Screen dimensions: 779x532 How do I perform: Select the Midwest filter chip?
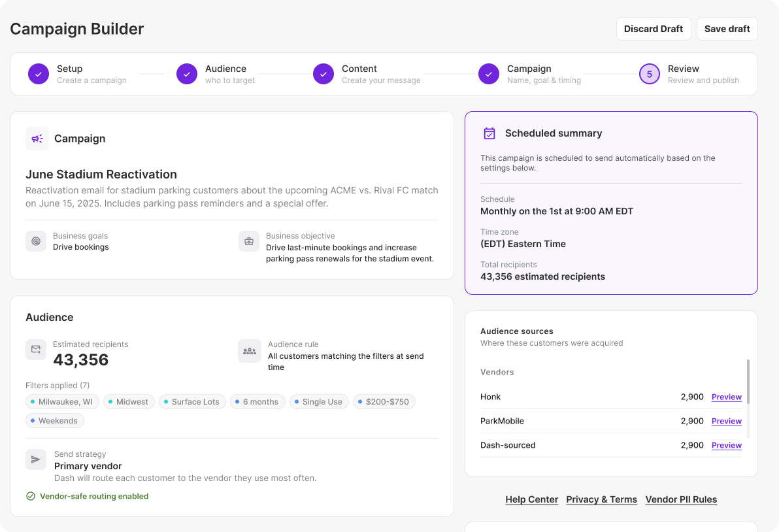(129, 401)
